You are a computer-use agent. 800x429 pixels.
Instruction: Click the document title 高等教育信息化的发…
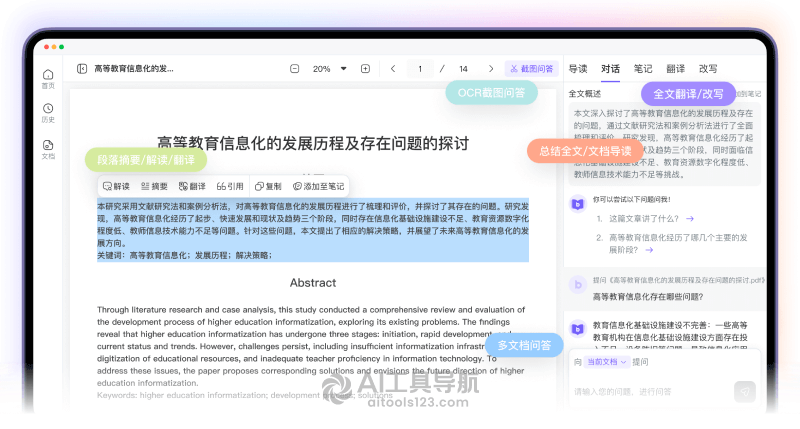click(134, 68)
